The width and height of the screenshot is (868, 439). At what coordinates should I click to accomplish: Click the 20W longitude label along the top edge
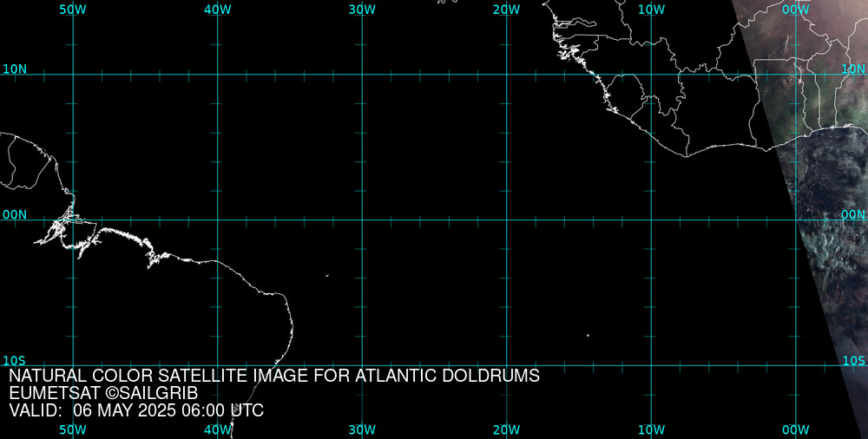point(507,10)
